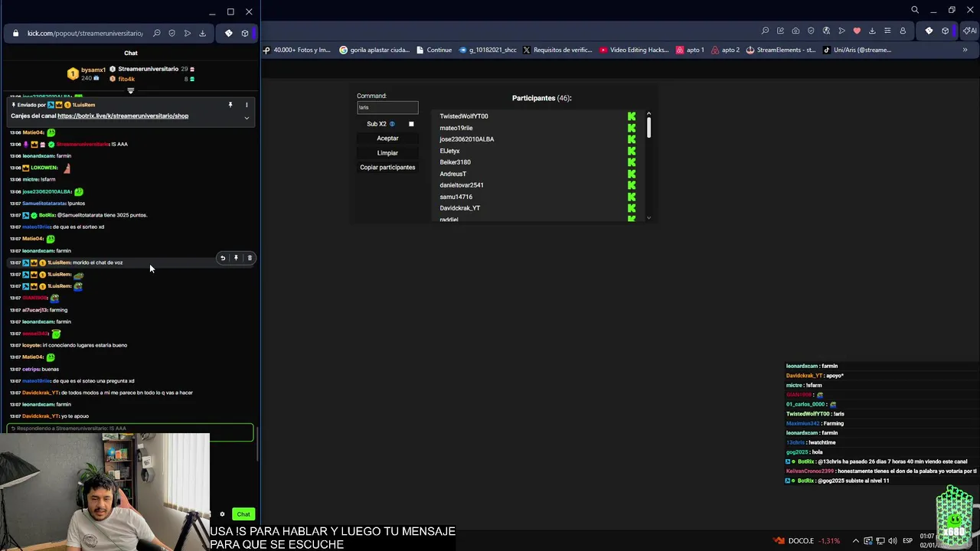Toggle the Sub X2 checkbox
This screenshot has height=551, width=980.
[x=411, y=124]
